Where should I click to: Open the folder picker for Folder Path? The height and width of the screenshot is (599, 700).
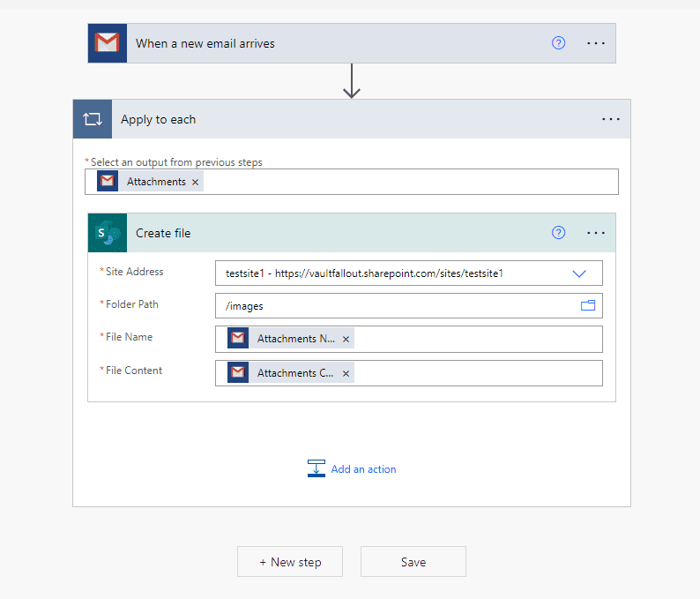point(588,306)
